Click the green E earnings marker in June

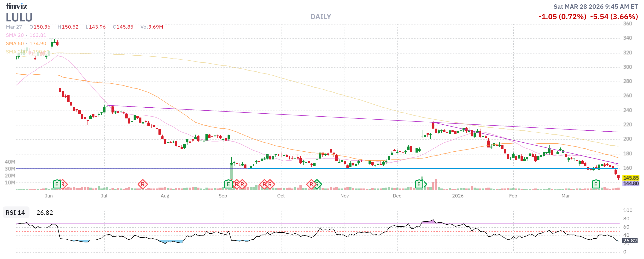tap(57, 185)
